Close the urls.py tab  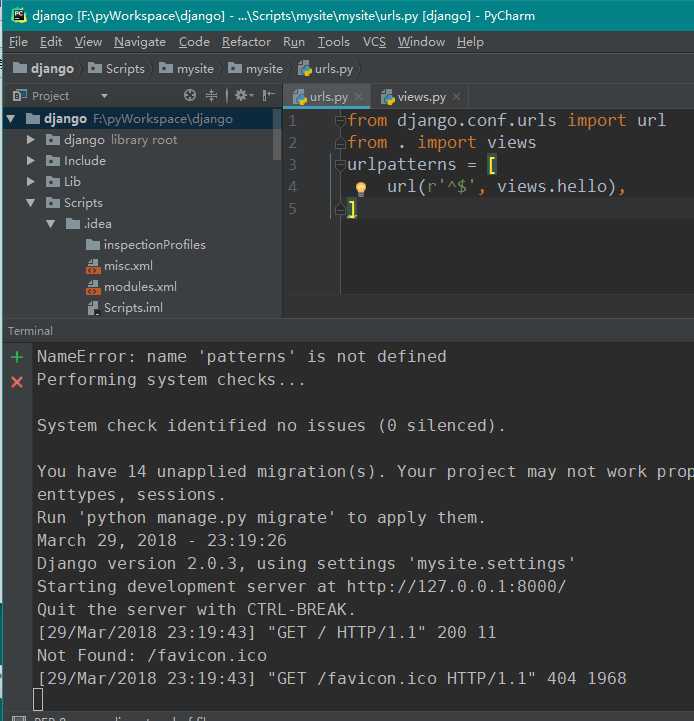pyautogui.click(x=359, y=97)
